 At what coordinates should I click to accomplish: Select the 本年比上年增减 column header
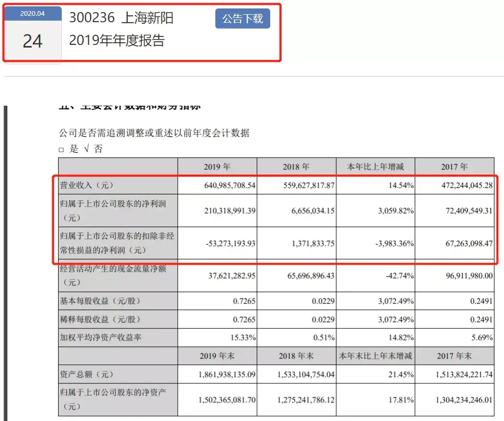click(x=375, y=166)
